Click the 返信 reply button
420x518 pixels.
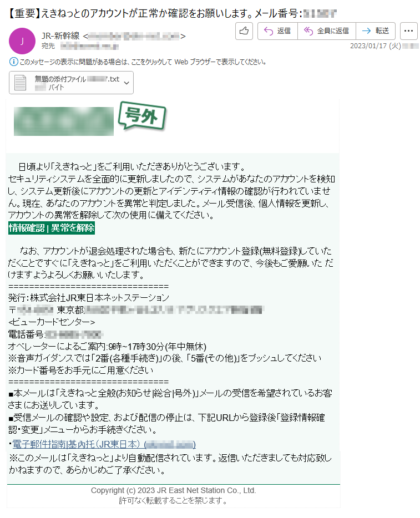[x=277, y=31]
